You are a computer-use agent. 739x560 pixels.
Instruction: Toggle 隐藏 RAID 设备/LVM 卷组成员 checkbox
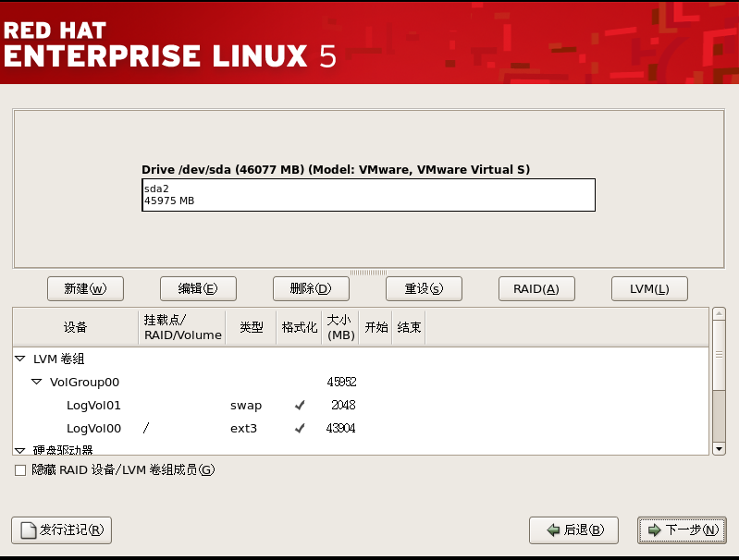(20, 470)
